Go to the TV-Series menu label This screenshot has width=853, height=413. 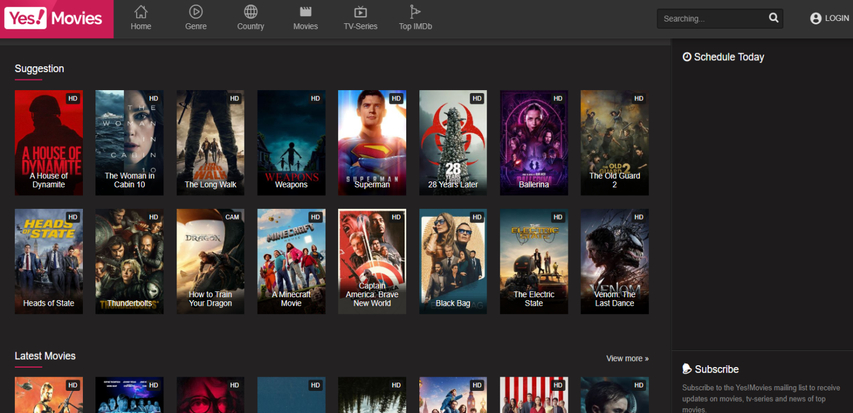[360, 26]
